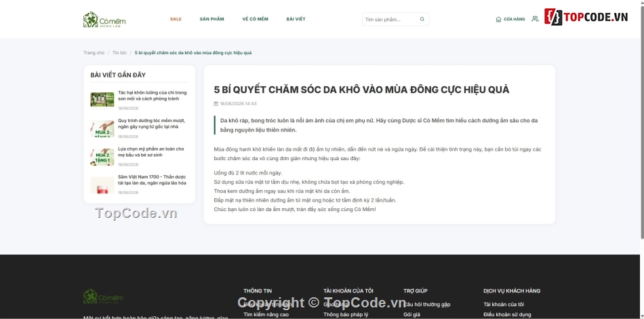Go to Trang chủ in the breadcrumb
644x319 pixels.
coord(94,53)
